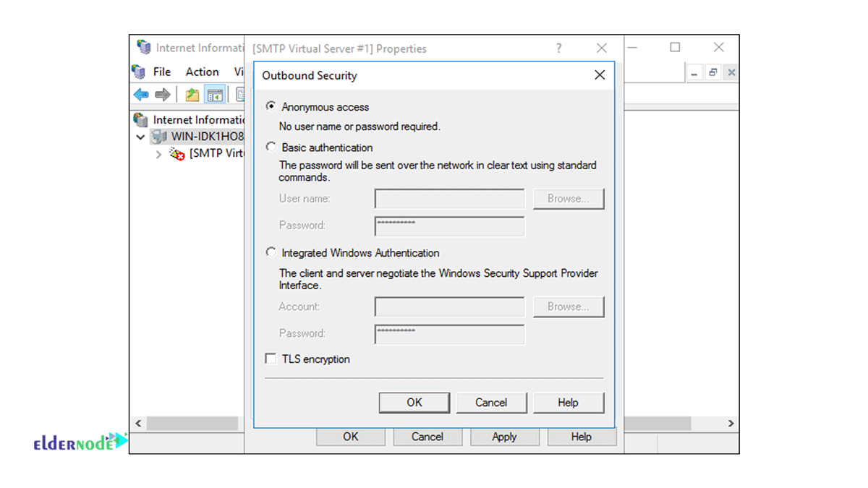
Task: Click the WIN-IDK1HO8 server computer icon
Action: pyautogui.click(x=159, y=137)
